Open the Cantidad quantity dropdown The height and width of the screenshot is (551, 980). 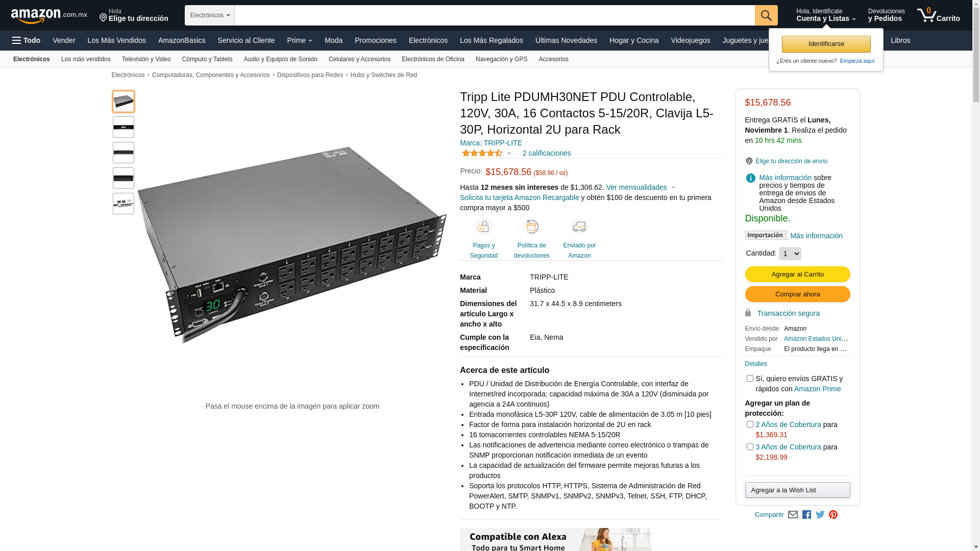[x=790, y=254]
